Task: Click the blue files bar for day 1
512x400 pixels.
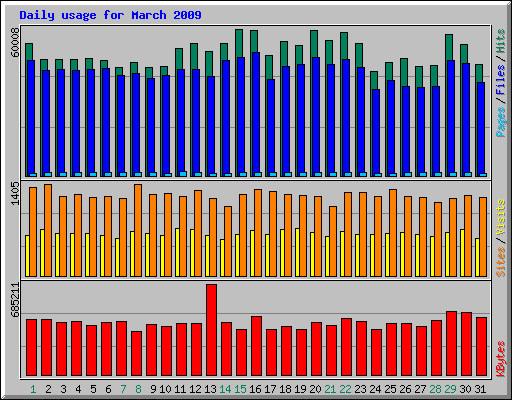Action: (x=31, y=118)
